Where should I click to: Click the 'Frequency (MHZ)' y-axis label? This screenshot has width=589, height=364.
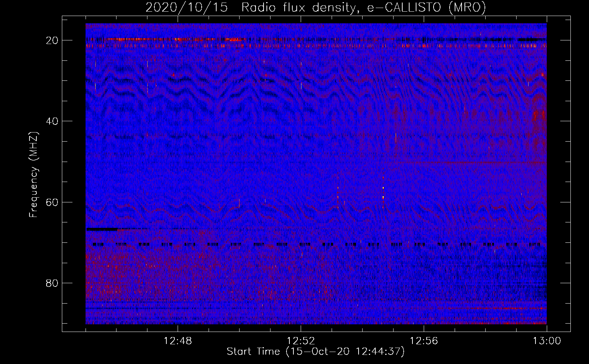coord(33,175)
